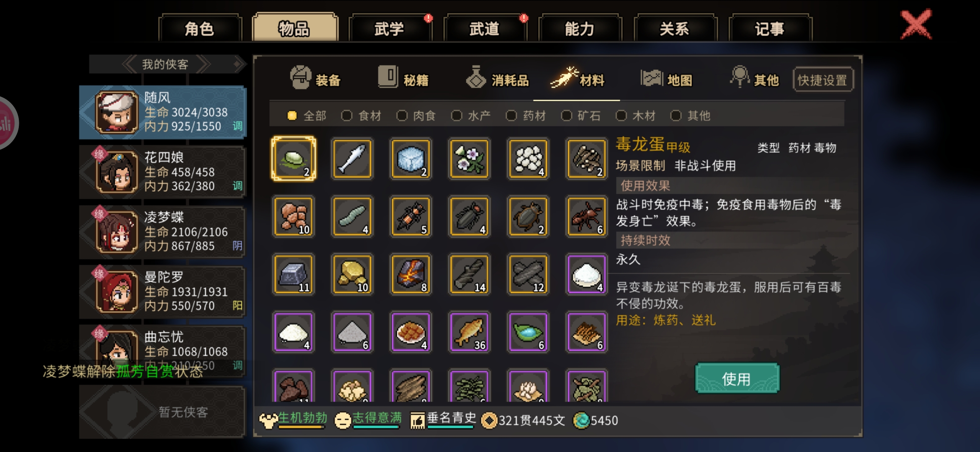Select the golden carp item with 36
The width and height of the screenshot is (980, 452).
click(x=469, y=332)
